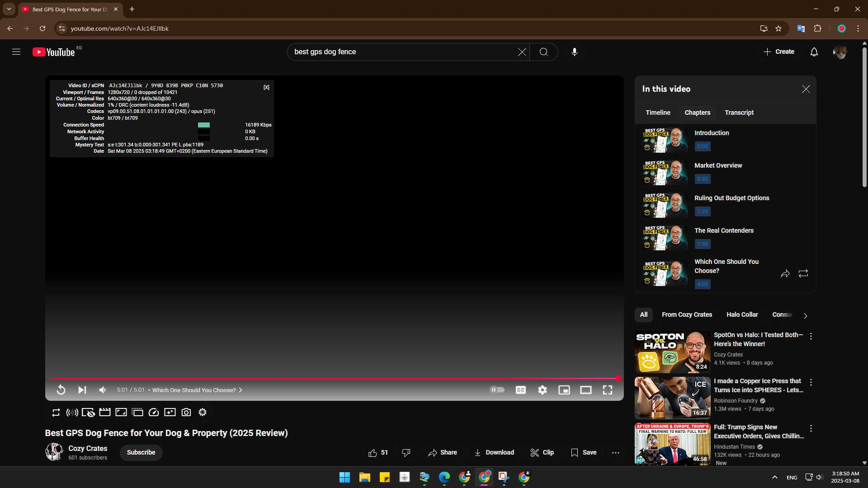Open options for Trump Signs video
Screen dimensions: 868x488
pos(811,429)
